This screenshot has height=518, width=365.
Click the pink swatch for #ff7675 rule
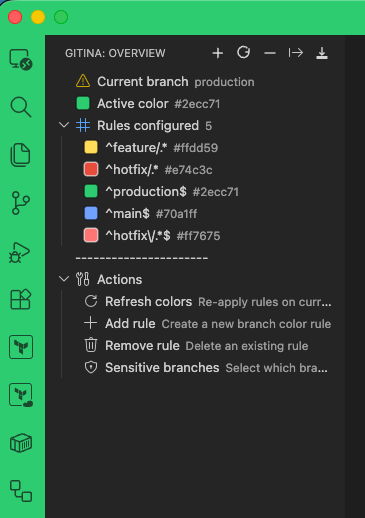[x=91, y=235]
